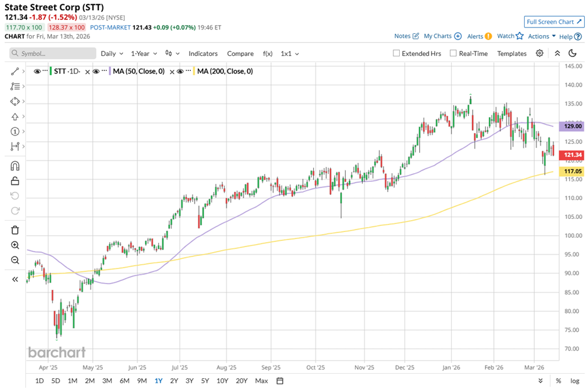Viewport: 588px width, 392px height.
Task: Check the Real-Time option
Action: [x=453, y=53]
